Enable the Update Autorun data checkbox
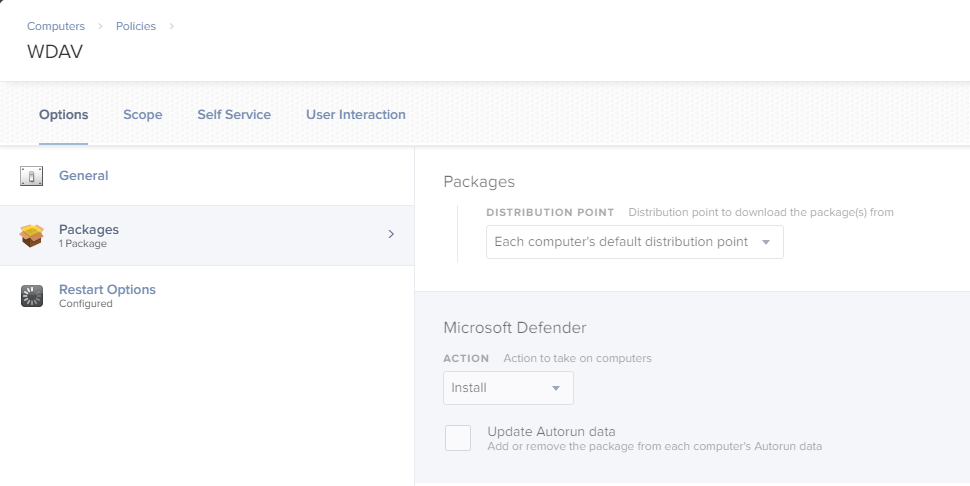The image size is (970, 486). 458,438
